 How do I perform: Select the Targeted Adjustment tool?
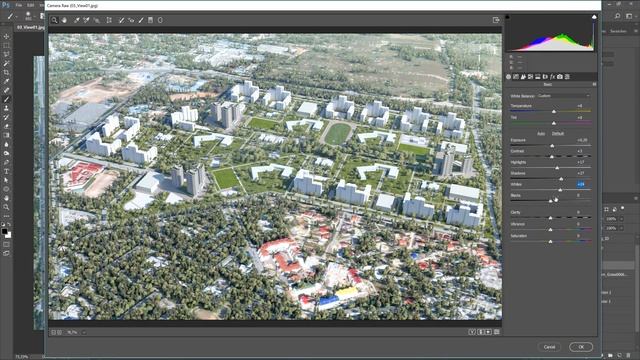(x=97, y=20)
